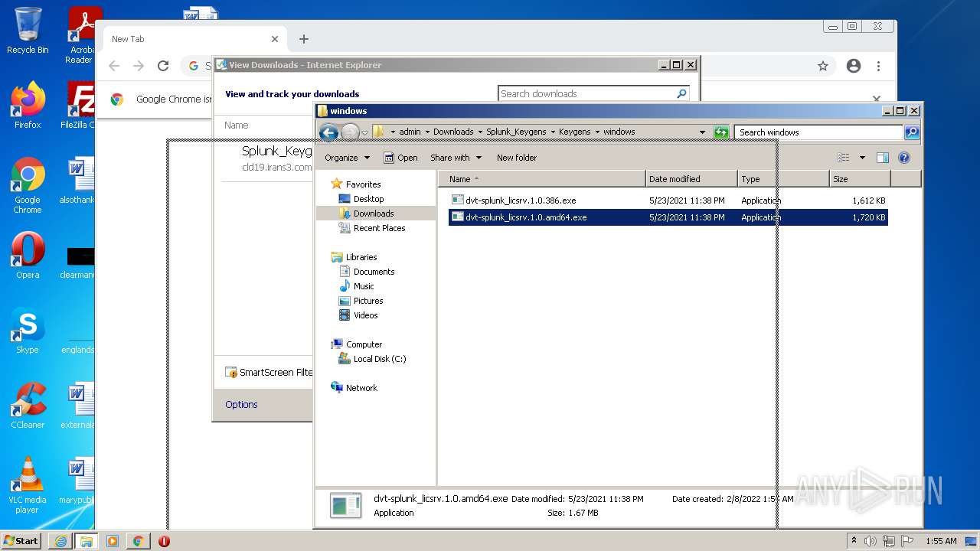Open Recent Places in navigation pane
Viewport: 980px width, 551px height.
coord(379,228)
